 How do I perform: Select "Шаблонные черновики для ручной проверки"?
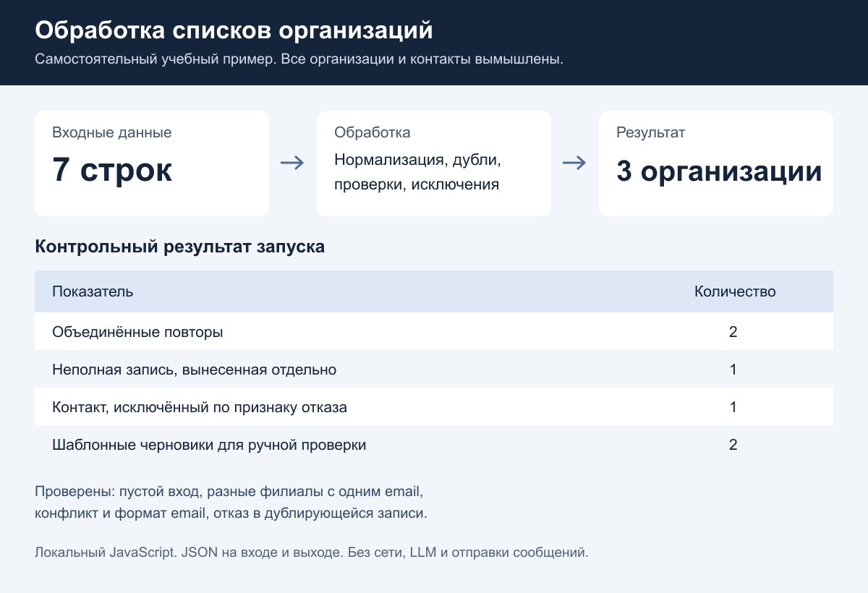point(209,445)
